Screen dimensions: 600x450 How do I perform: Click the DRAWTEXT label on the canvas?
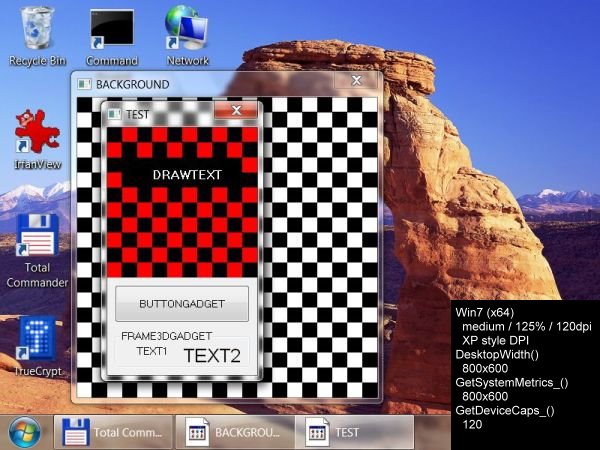(187, 175)
